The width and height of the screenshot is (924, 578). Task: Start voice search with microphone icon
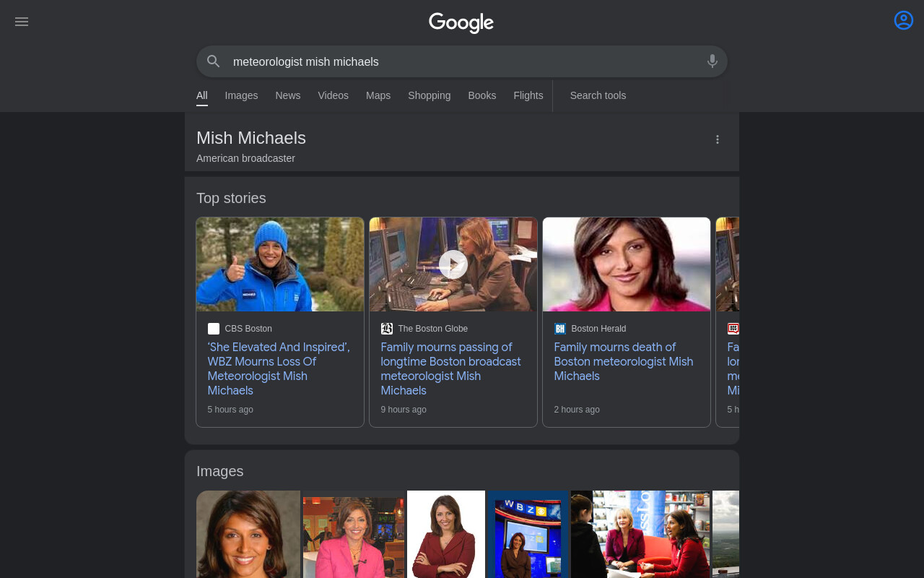click(x=712, y=61)
